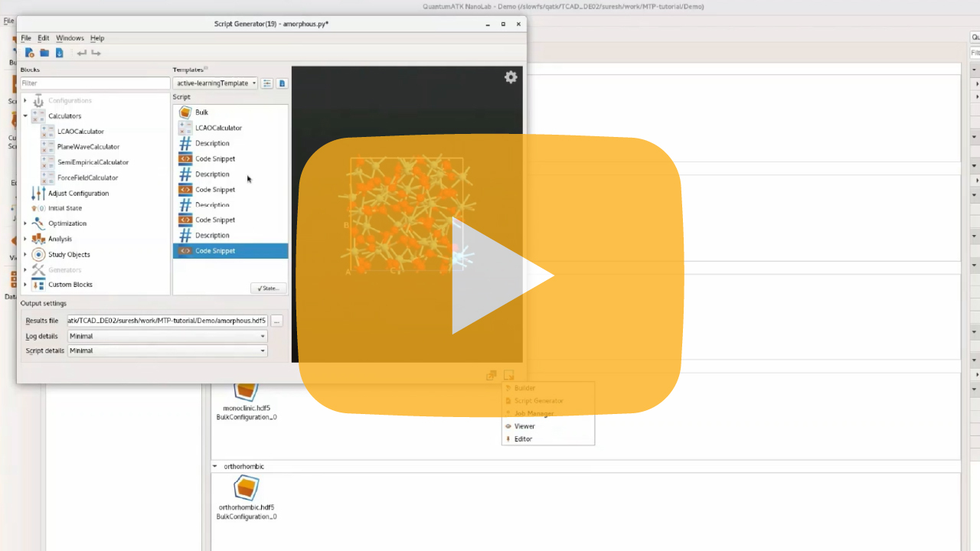The image size is (980, 551).
Task: Choose Viewer from the popup menu
Action: [x=547, y=426]
